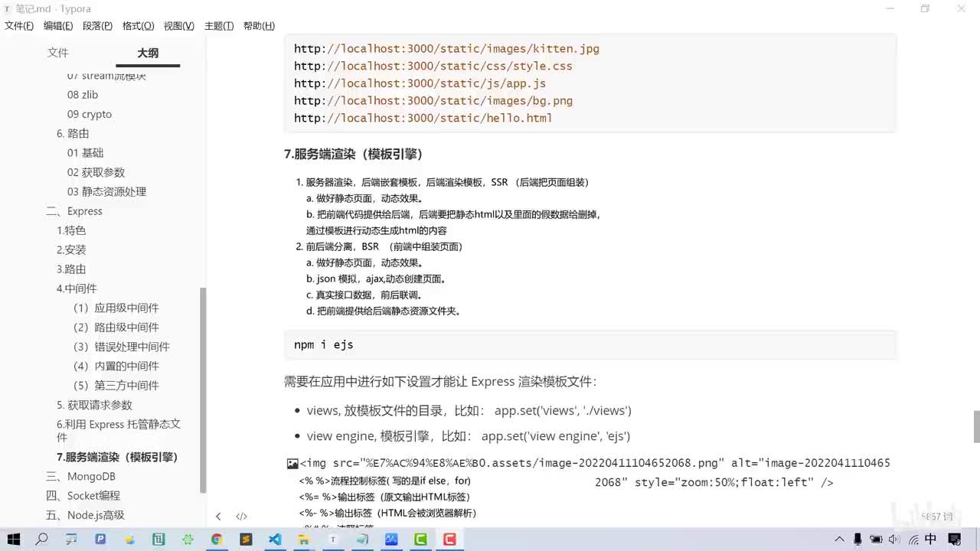The height and width of the screenshot is (551, 980).
Task: Check battery status in system tray
Action: pos(877,540)
